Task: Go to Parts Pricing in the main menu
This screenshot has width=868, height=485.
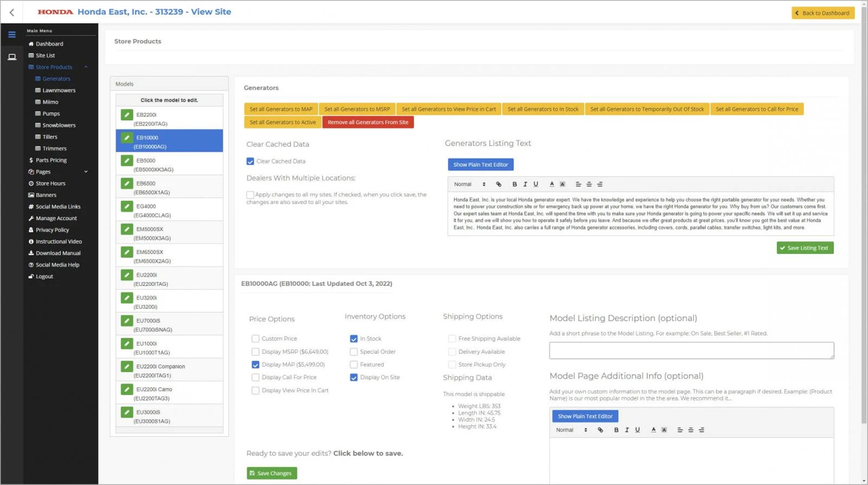Action: (51, 160)
